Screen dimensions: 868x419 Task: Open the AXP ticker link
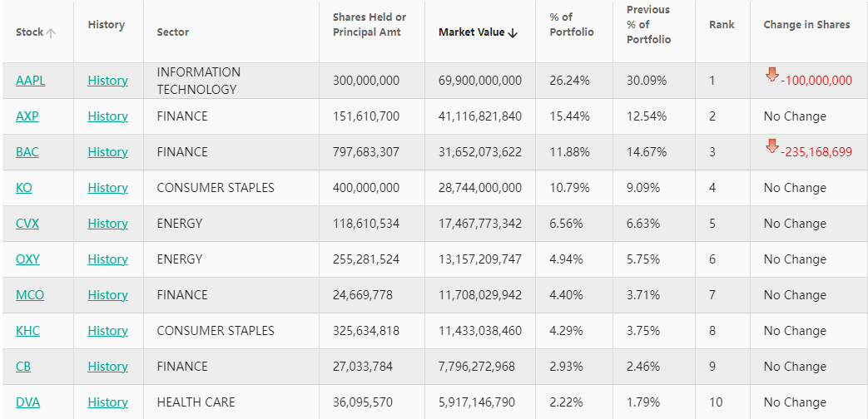(x=27, y=116)
